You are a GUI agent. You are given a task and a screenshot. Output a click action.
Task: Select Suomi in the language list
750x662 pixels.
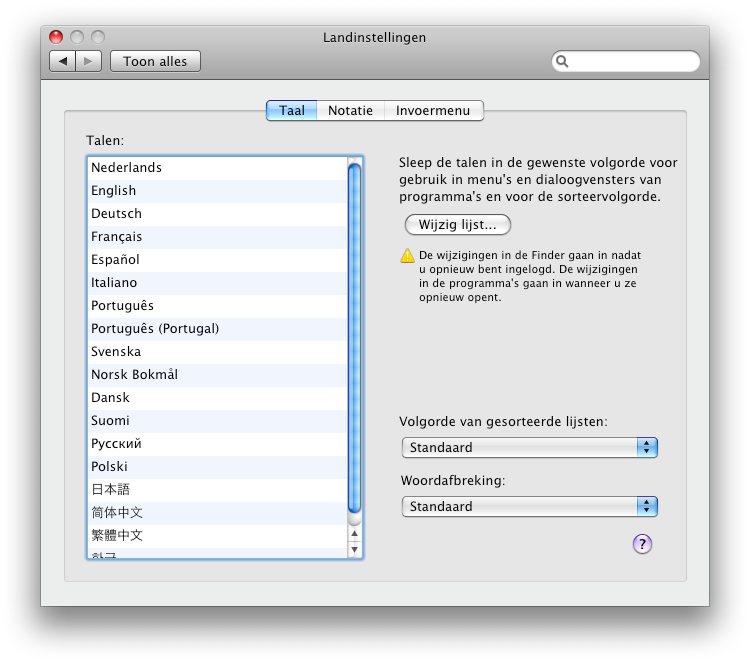tap(218, 420)
